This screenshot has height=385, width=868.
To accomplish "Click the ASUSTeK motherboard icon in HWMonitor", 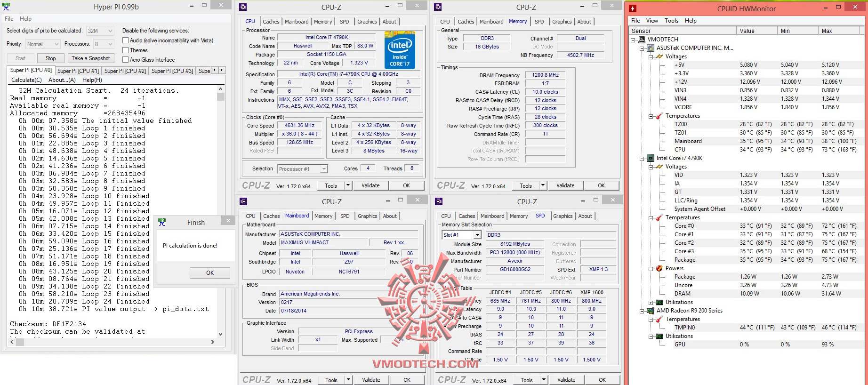I will [x=651, y=48].
